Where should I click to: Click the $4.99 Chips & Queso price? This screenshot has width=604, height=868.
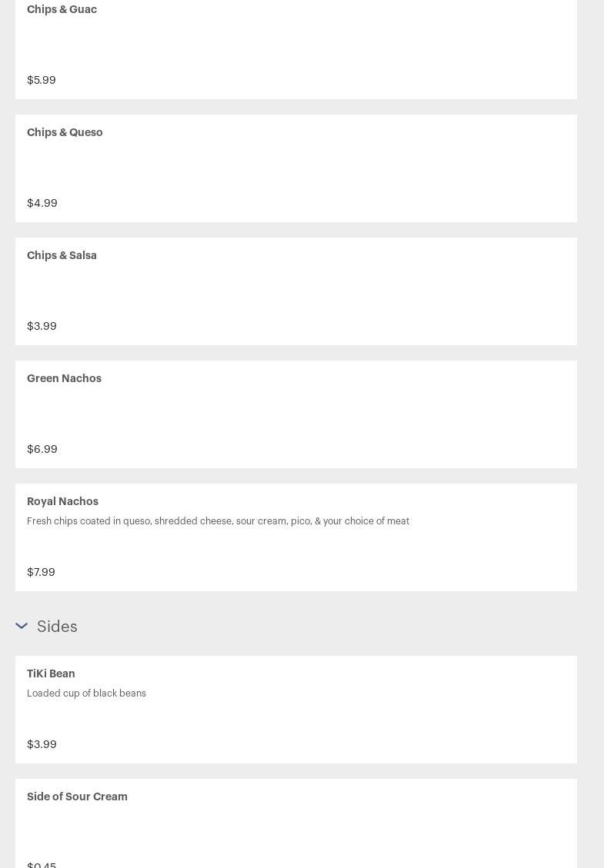(x=42, y=203)
